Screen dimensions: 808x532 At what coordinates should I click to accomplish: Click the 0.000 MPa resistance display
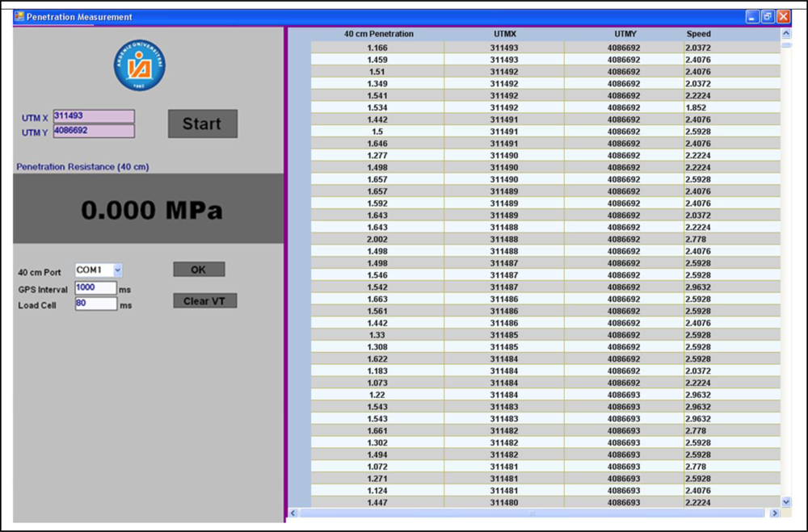point(149,208)
